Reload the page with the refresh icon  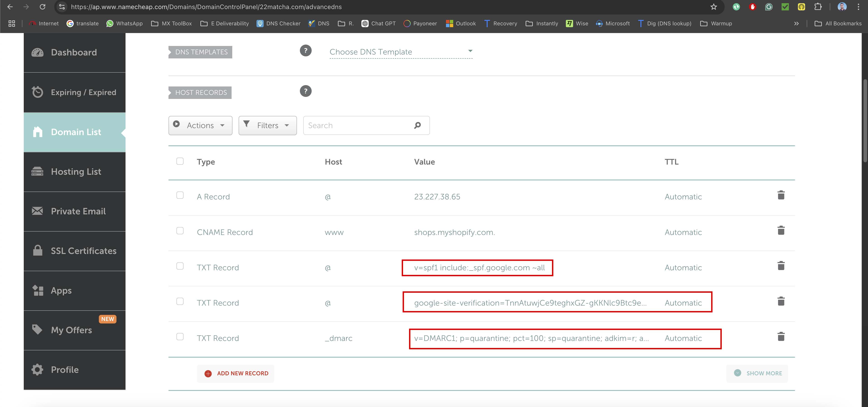point(43,7)
